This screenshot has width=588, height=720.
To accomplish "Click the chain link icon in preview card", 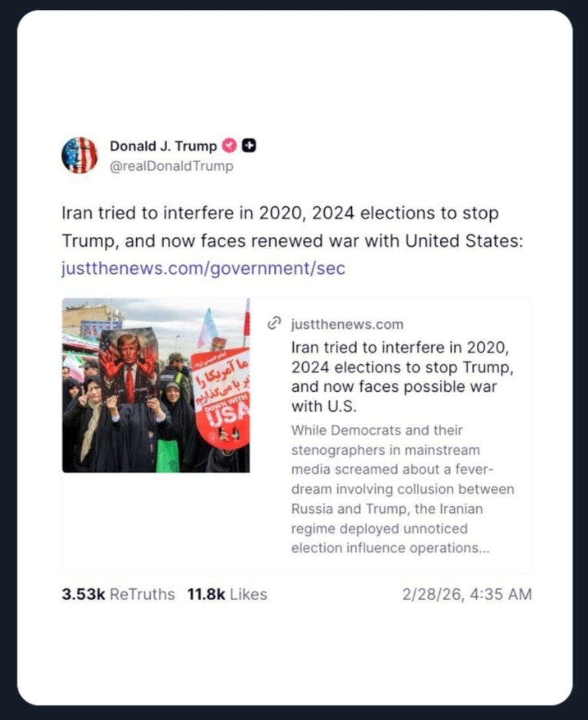I will tap(274, 324).
